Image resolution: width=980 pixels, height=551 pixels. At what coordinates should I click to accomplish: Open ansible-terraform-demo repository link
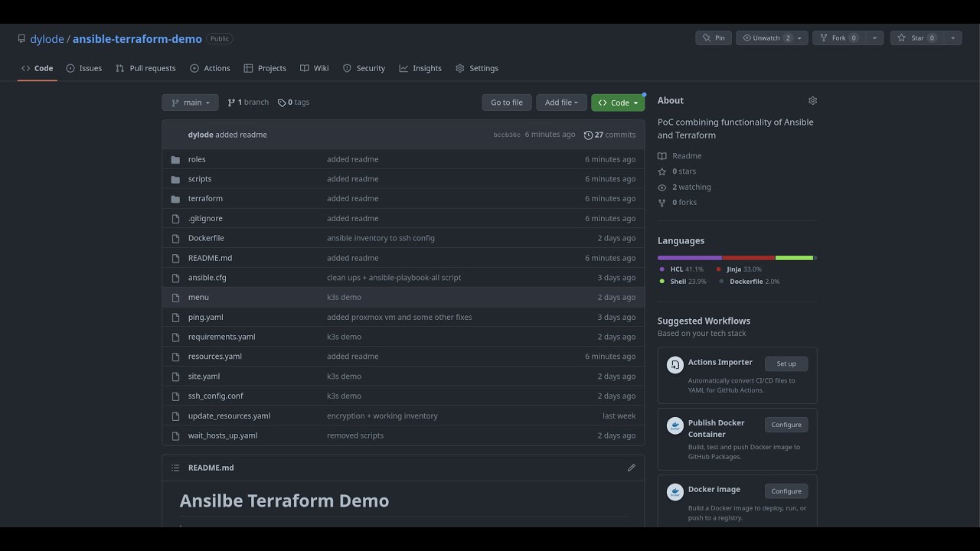[137, 38]
